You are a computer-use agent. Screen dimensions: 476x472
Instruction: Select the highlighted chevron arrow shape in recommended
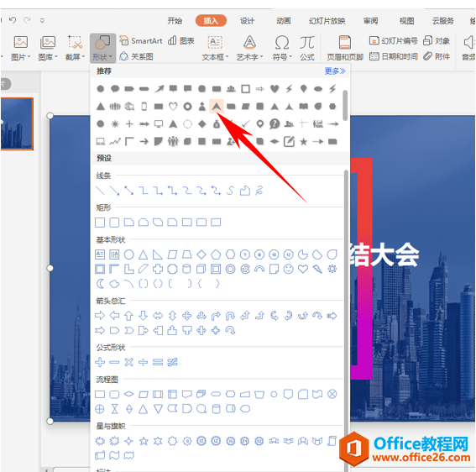217,107
